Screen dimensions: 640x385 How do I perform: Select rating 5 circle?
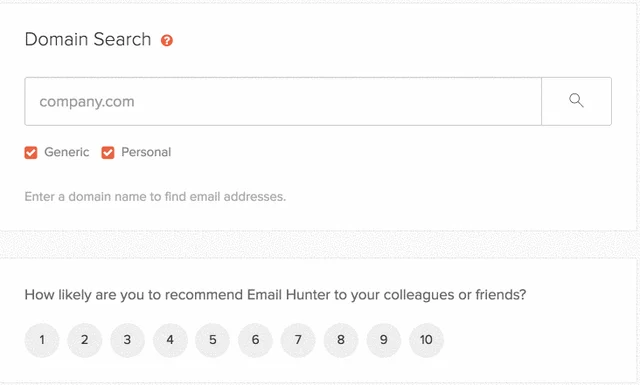coord(213,340)
